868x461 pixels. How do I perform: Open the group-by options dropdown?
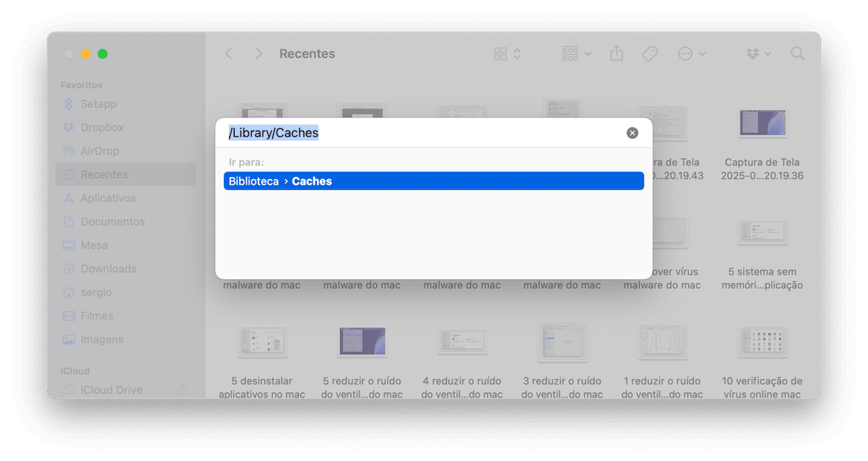click(x=577, y=54)
